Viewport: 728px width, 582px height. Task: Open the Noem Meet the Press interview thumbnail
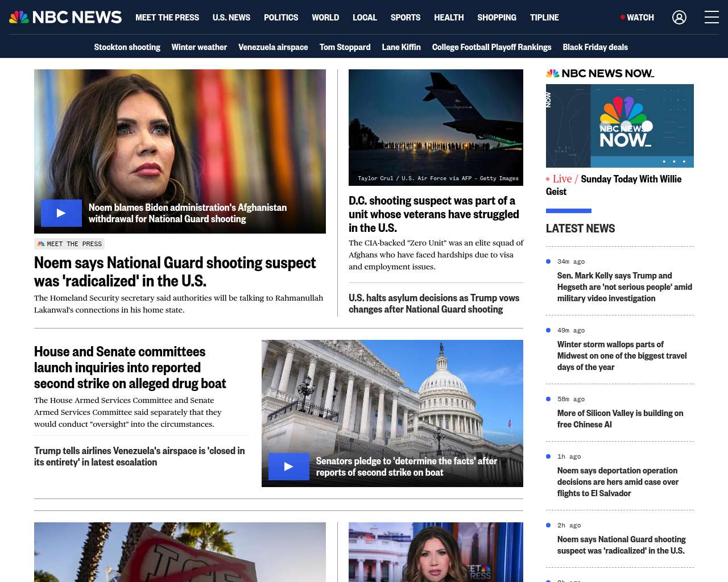click(x=436, y=552)
